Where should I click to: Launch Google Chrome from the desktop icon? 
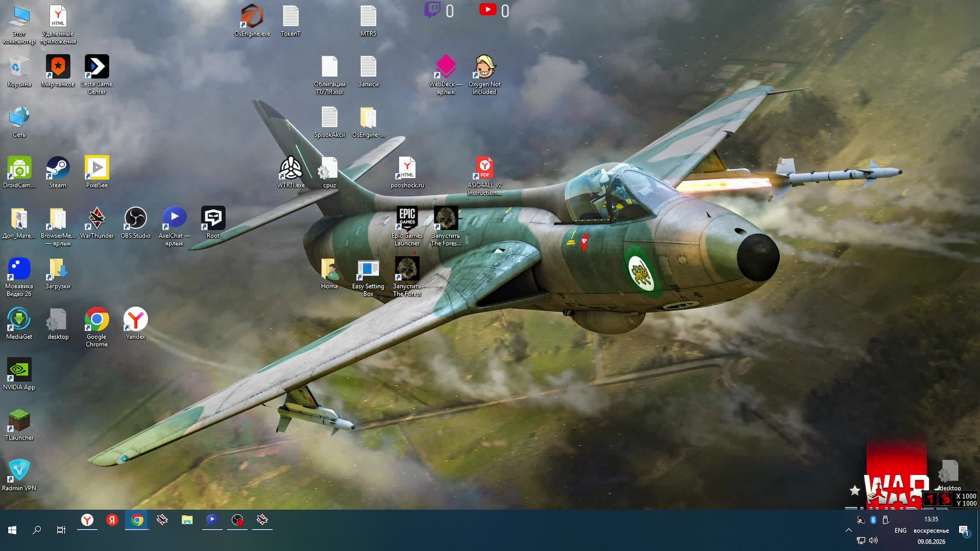(x=97, y=328)
